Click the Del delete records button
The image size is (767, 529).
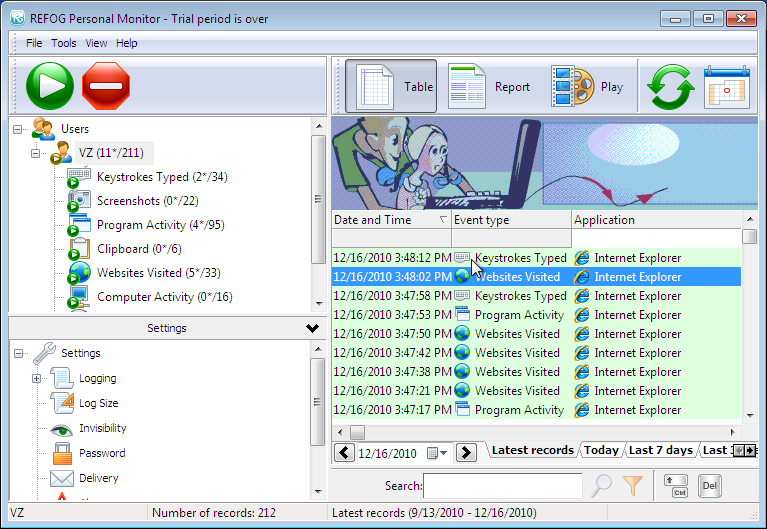710,485
